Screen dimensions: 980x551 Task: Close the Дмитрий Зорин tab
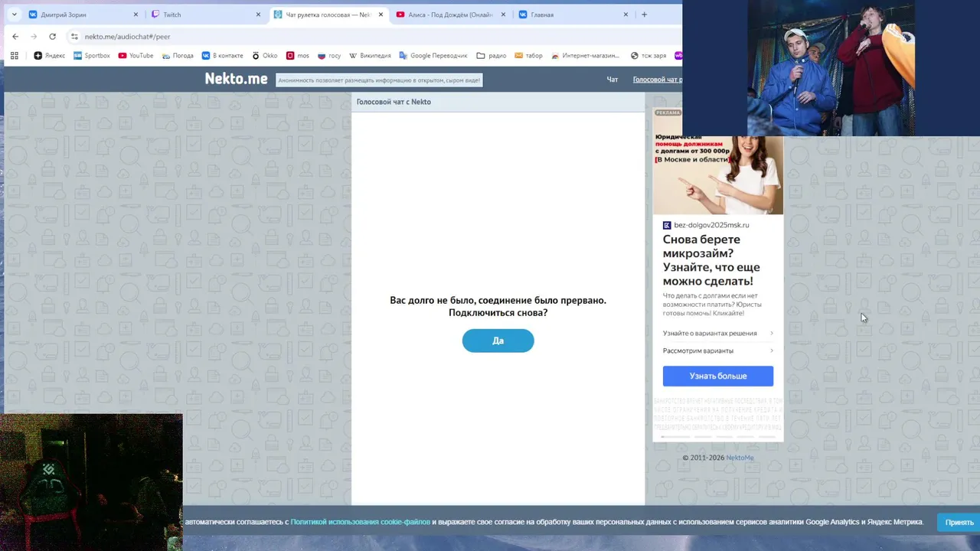coord(136,15)
